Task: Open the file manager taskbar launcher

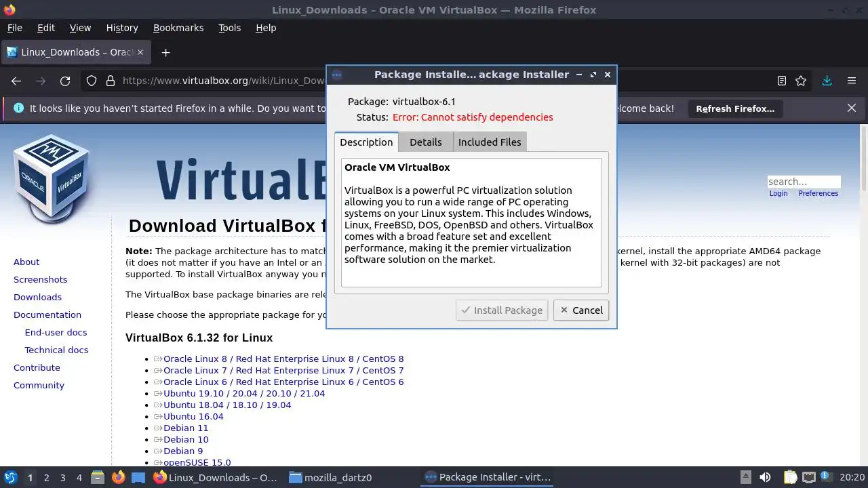Action: (x=97, y=477)
